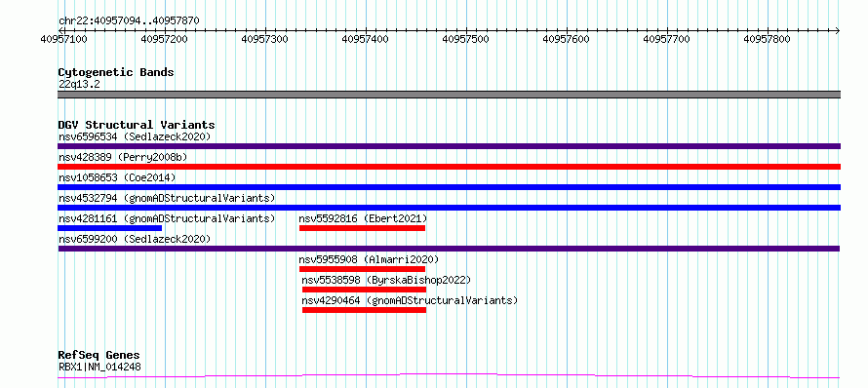Click the Cytogenetic Bands track heading
This screenshot has height=388, width=868.
[116, 72]
